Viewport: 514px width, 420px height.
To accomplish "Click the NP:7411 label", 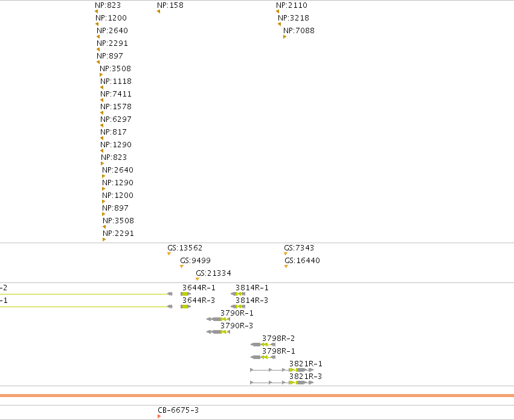I will (x=116, y=94).
